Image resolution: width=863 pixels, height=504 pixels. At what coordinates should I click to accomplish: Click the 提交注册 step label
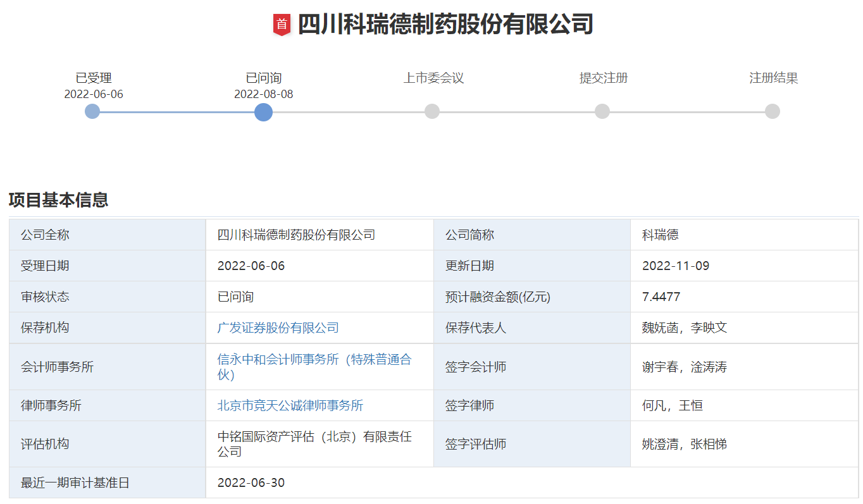pyautogui.click(x=603, y=78)
